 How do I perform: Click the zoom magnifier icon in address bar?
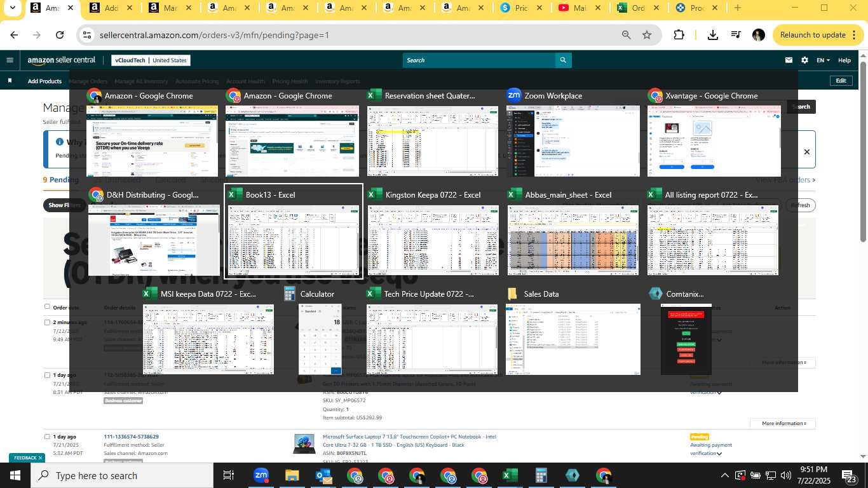click(626, 35)
